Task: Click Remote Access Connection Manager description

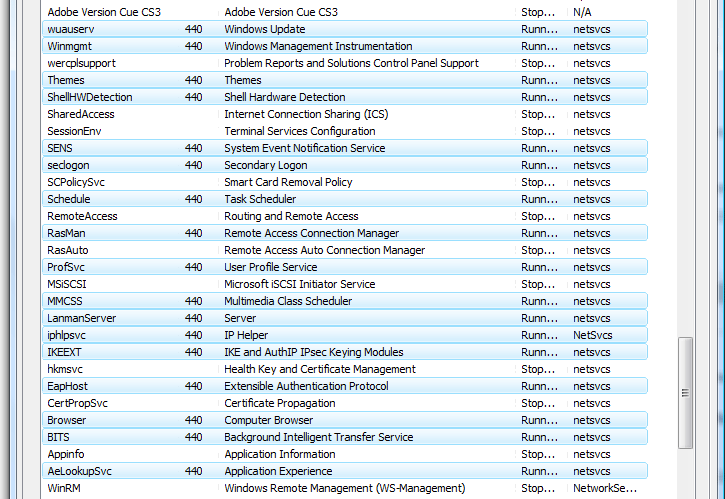Action: pos(312,233)
